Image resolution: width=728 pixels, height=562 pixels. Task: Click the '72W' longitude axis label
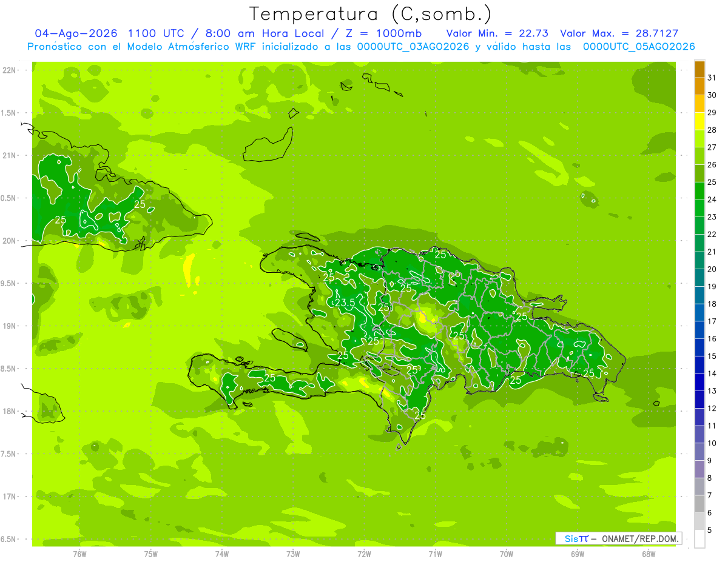point(364,554)
